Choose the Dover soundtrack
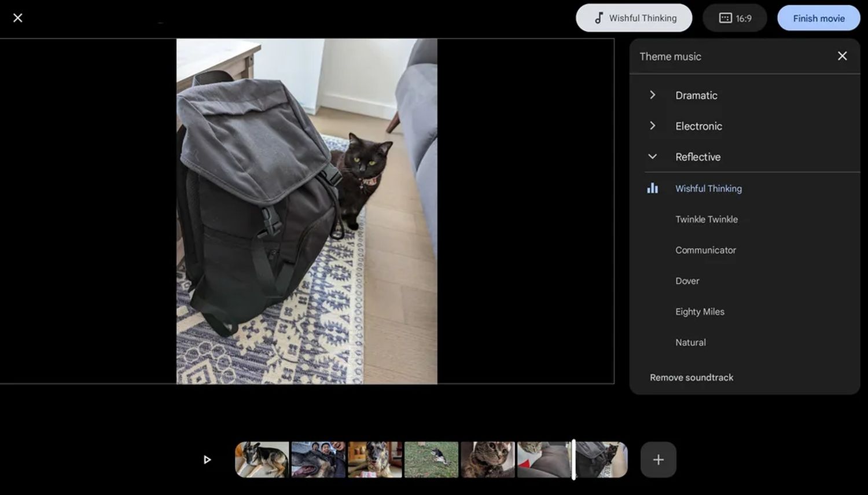The image size is (868, 495). tap(687, 281)
